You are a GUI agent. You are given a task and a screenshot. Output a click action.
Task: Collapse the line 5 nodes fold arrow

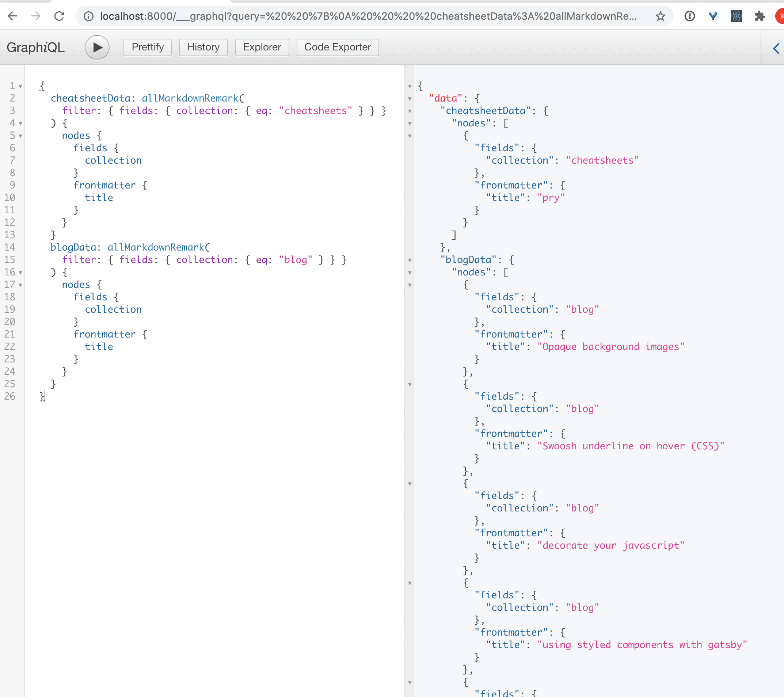20,136
